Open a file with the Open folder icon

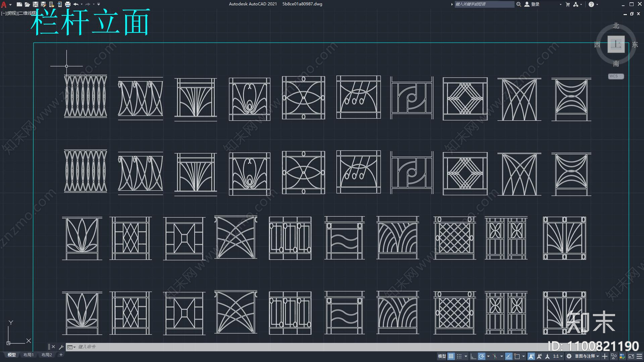point(27,4)
